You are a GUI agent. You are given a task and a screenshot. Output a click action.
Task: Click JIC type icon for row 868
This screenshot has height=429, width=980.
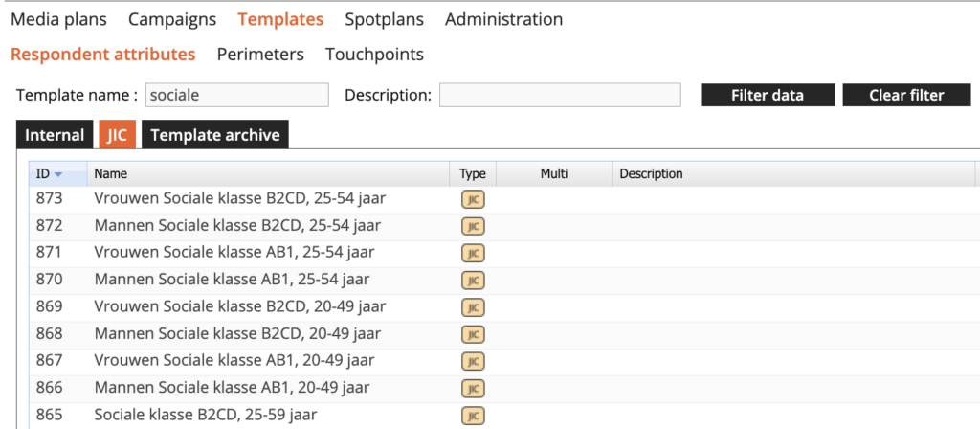tap(473, 334)
